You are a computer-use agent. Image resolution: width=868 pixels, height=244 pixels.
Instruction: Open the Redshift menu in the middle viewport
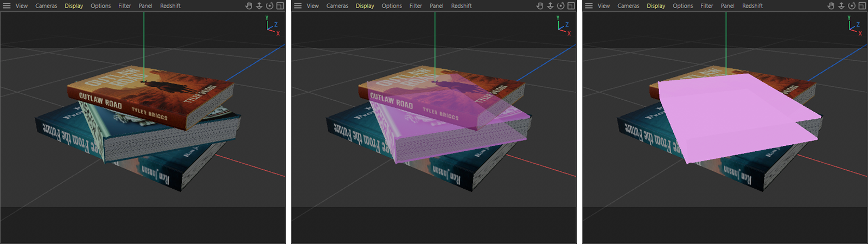tap(462, 6)
